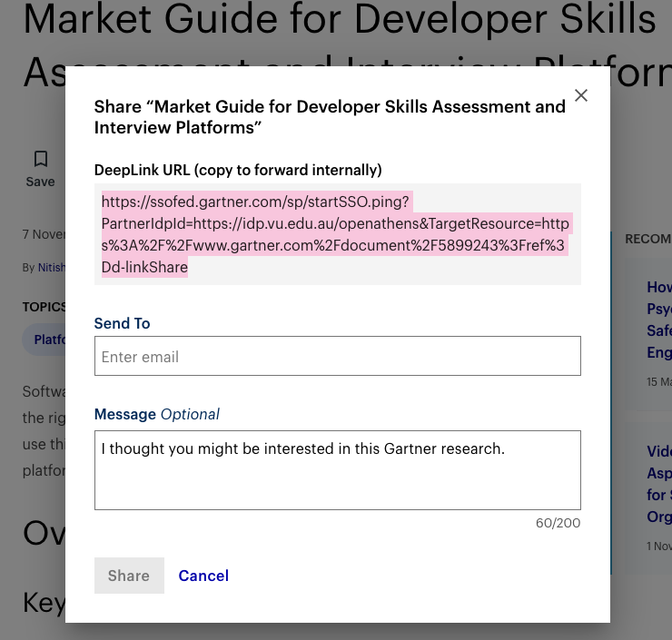Close the Share dialog with the X icon
This screenshot has height=640, width=672.
pyautogui.click(x=580, y=95)
